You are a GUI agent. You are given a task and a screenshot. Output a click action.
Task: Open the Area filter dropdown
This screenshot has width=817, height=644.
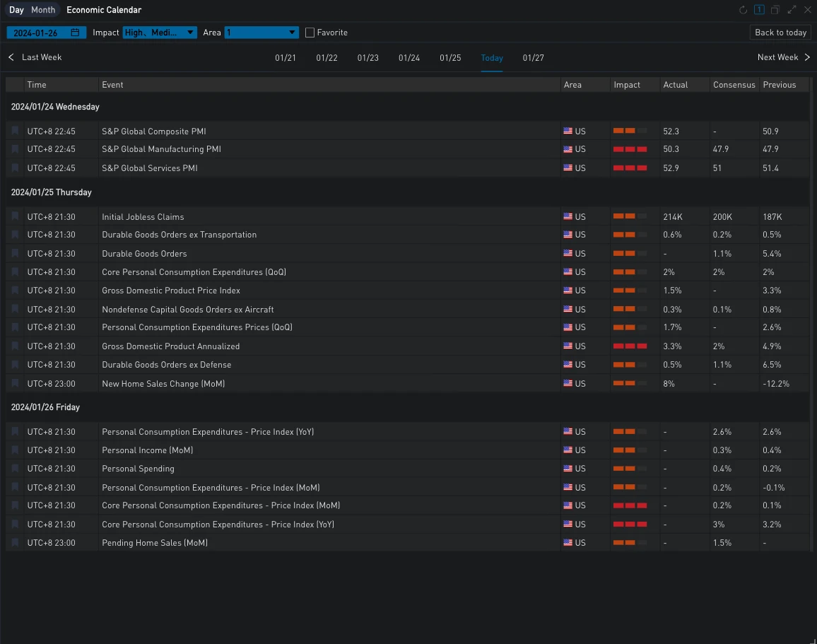coord(261,33)
